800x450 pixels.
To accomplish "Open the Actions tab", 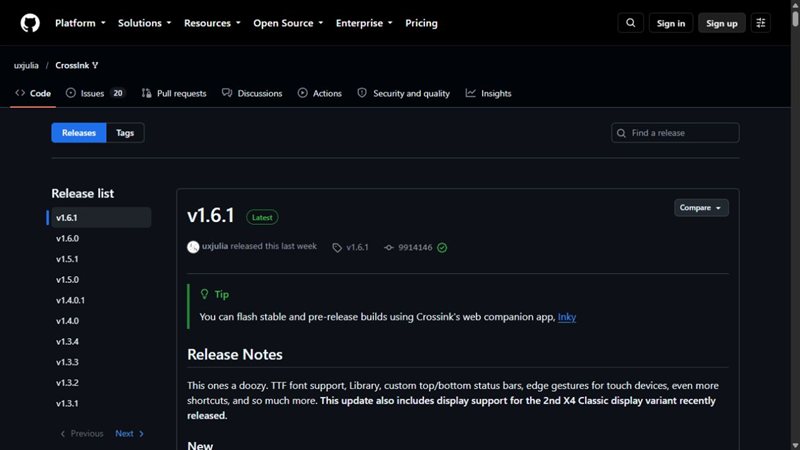I will click(x=320, y=93).
